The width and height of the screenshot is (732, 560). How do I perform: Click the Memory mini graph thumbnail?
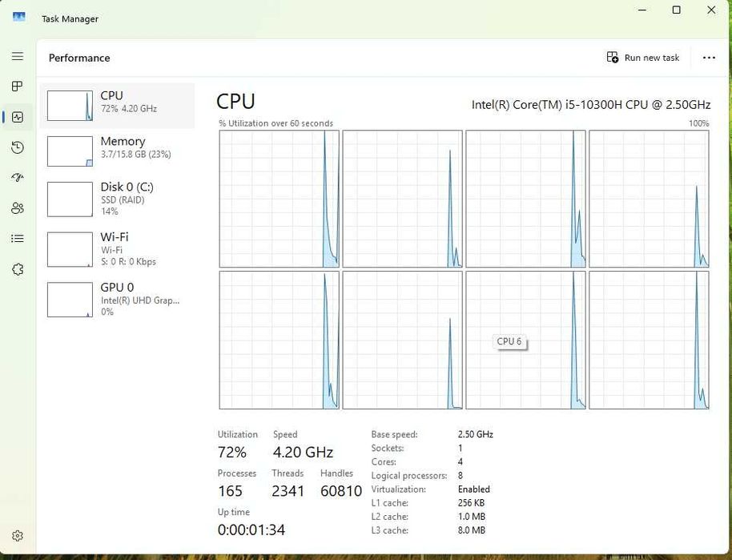[x=70, y=151]
